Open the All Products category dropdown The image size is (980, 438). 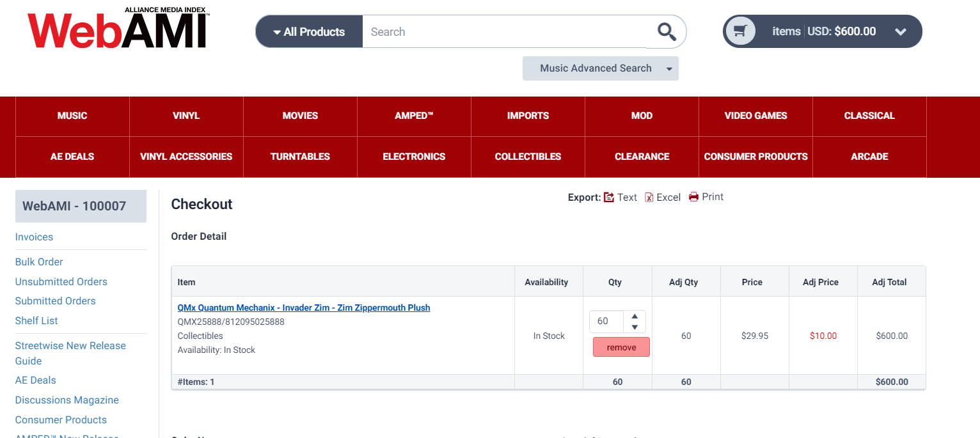coord(309,32)
